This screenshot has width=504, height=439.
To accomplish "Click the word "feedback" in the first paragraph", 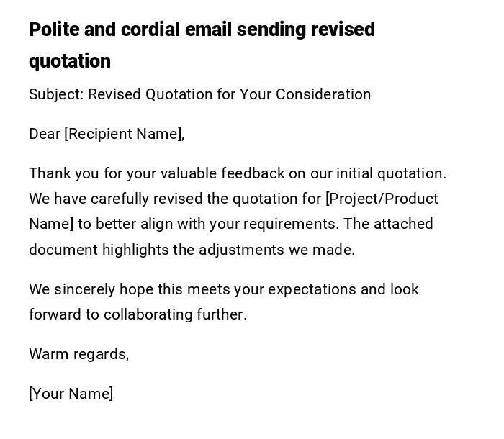I will [253, 173].
